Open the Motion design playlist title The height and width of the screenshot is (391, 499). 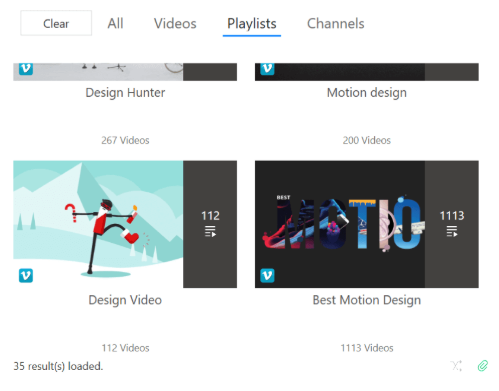367,93
